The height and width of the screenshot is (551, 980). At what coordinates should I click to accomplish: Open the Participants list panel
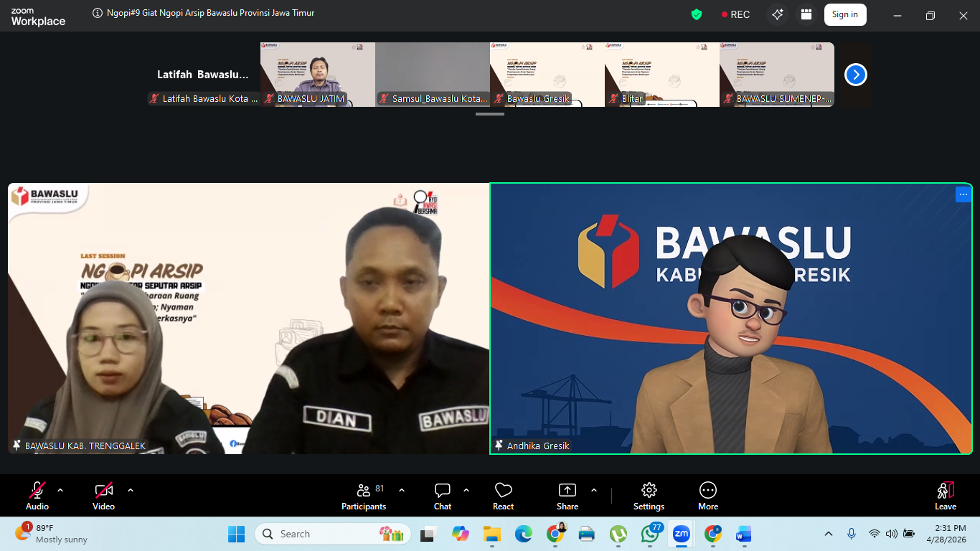pos(364,496)
